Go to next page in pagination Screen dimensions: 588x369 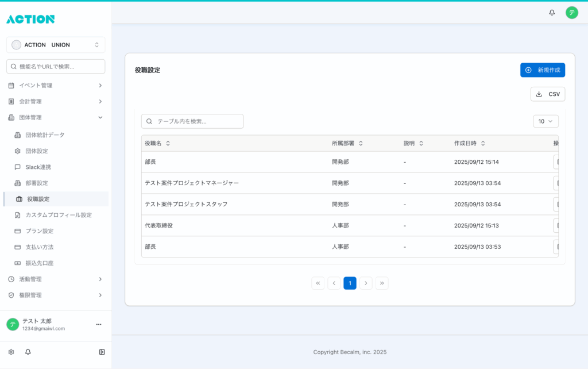[366, 283]
